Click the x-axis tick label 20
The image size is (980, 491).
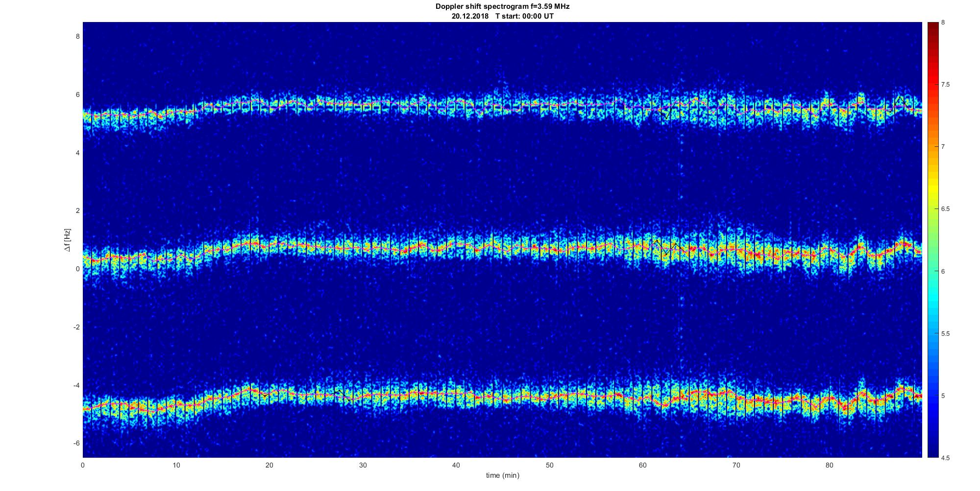coord(269,466)
